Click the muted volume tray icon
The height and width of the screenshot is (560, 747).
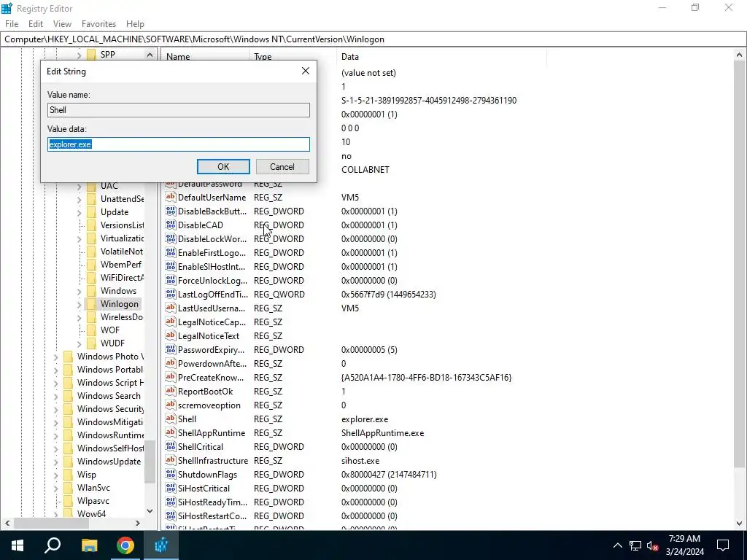(x=652, y=545)
